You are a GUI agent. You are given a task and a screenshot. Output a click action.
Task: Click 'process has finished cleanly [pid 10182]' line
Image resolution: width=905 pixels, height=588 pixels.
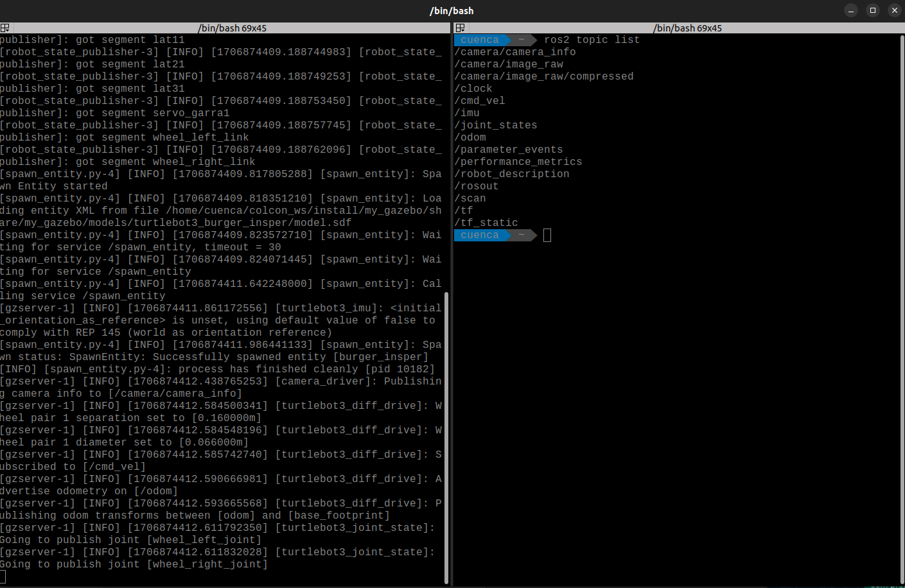pos(217,369)
